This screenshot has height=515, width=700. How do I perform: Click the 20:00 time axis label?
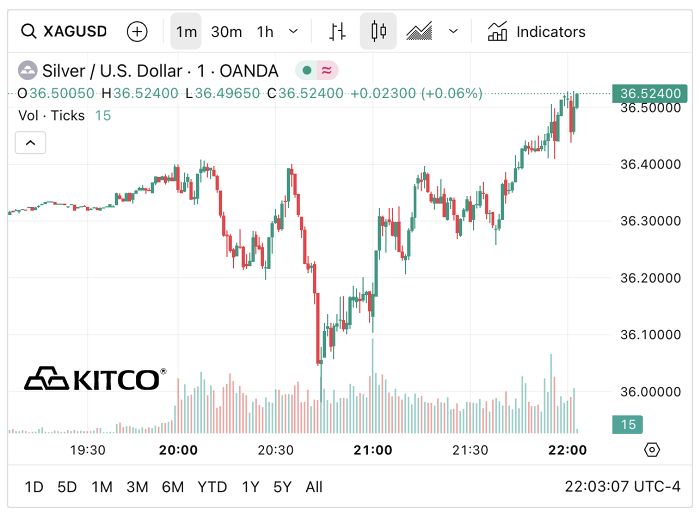point(178,450)
